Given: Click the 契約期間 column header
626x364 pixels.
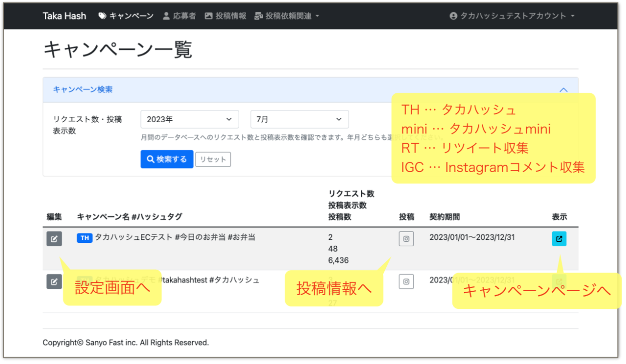Looking at the screenshot, I should coord(445,217).
